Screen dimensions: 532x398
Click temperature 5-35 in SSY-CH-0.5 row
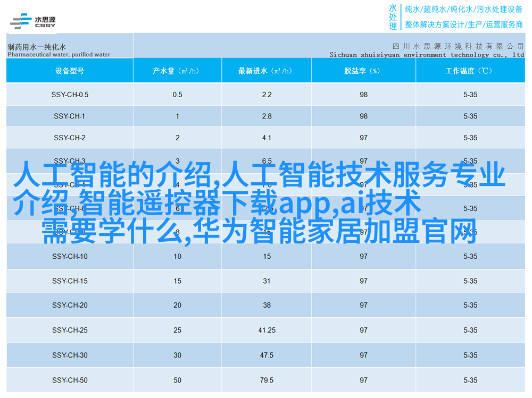(470, 95)
